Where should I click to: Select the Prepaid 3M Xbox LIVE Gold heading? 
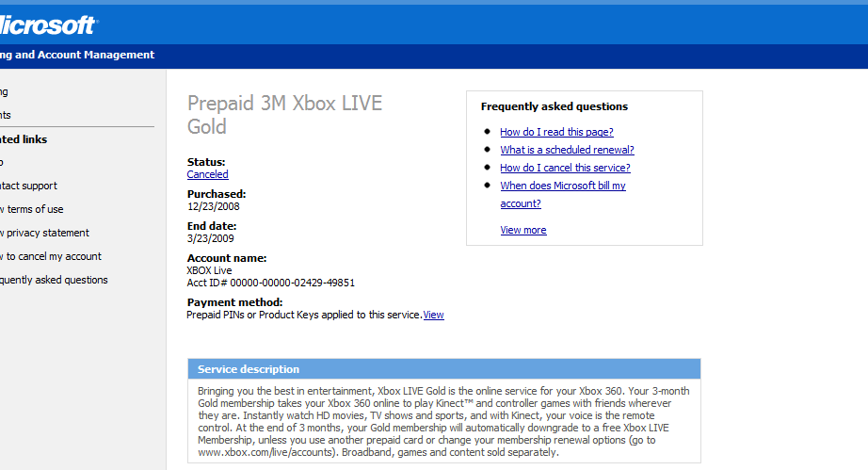(284, 115)
